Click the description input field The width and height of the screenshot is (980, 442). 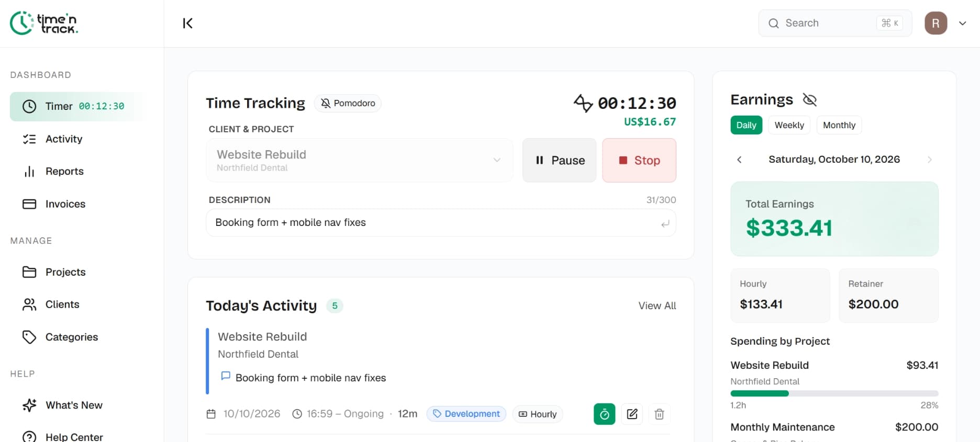[x=441, y=223]
